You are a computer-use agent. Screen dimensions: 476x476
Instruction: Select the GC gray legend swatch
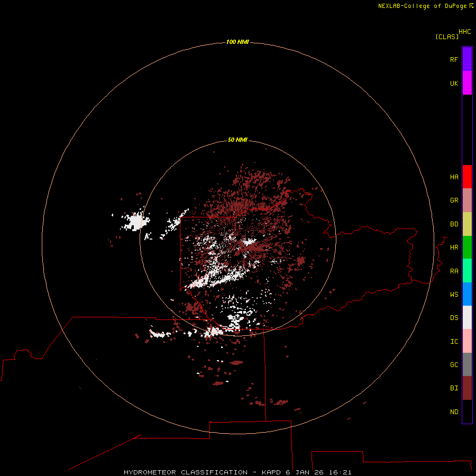(x=467, y=364)
